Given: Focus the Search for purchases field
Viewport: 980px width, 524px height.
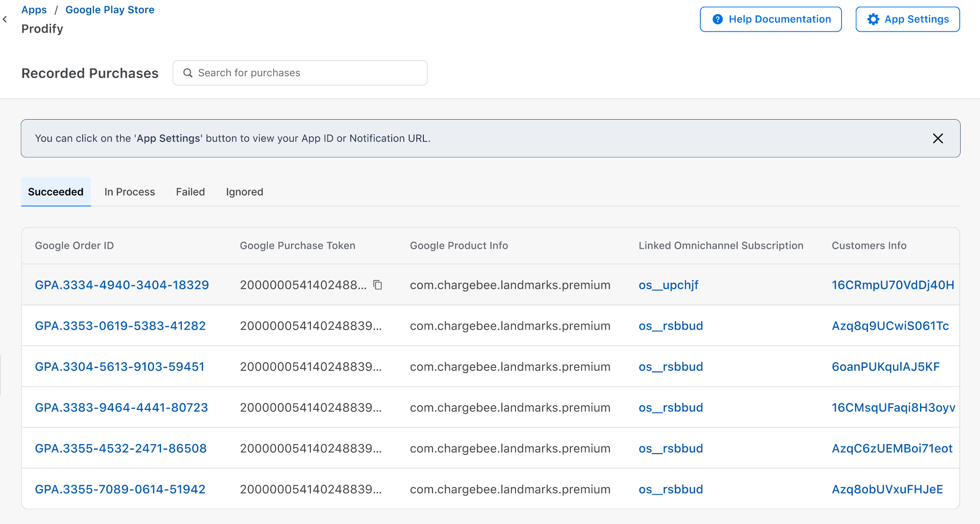Looking at the screenshot, I should point(307,73).
